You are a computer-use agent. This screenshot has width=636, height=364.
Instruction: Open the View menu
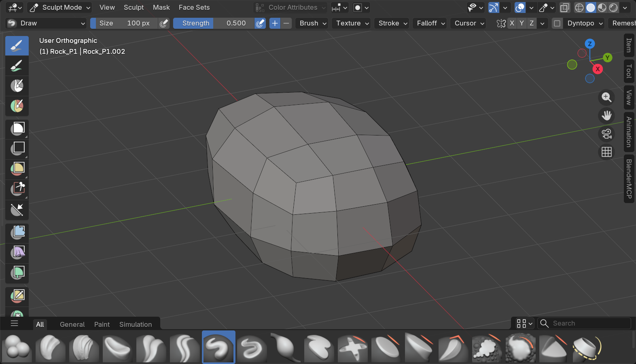pos(107,8)
